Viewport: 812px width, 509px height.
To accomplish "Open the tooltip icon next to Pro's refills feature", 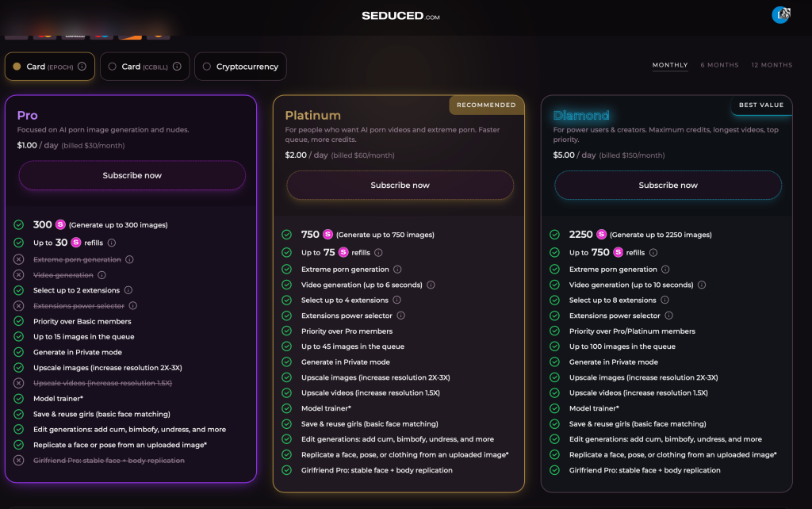I will click(x=113, y=242).
